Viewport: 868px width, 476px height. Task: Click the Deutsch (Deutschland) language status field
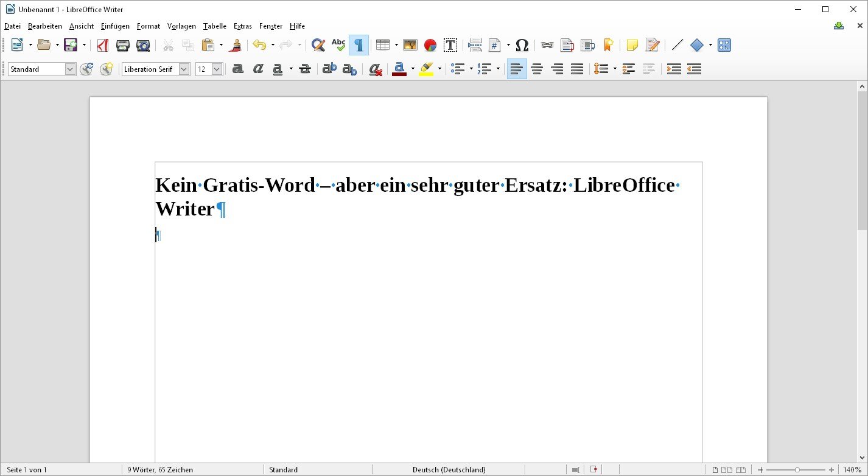pyautogui.click(x=449, y=470)
